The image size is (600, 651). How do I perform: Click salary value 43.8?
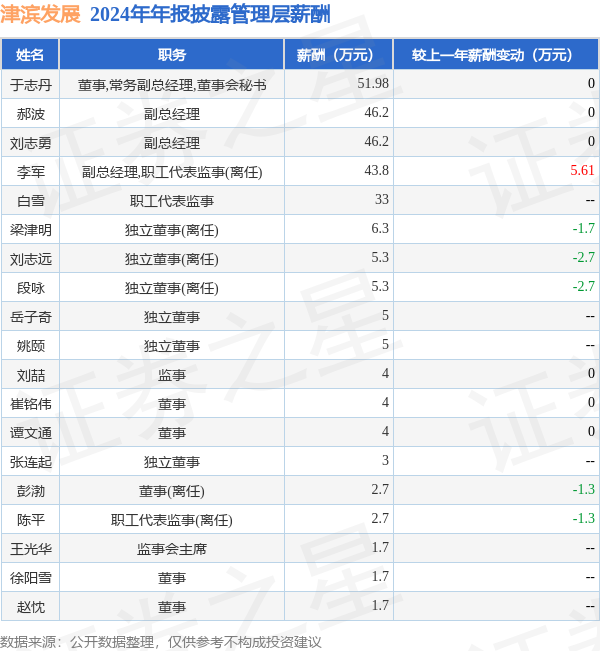pyautogui.click(x=376, y=170)
